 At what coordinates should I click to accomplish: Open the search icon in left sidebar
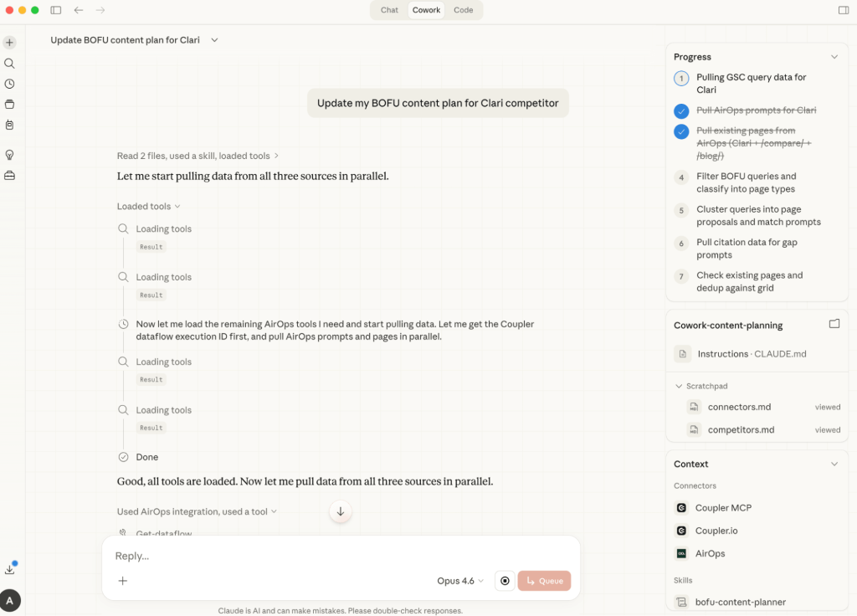[10, 64]
